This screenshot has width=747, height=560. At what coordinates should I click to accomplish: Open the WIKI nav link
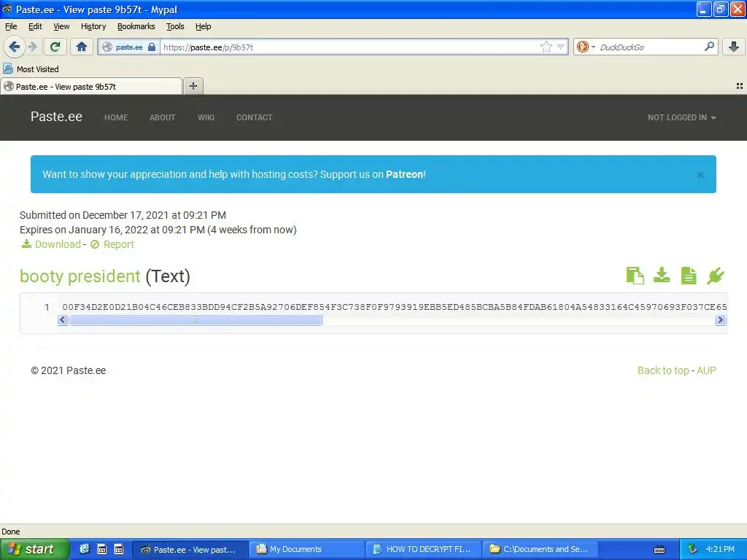[206, 117]
